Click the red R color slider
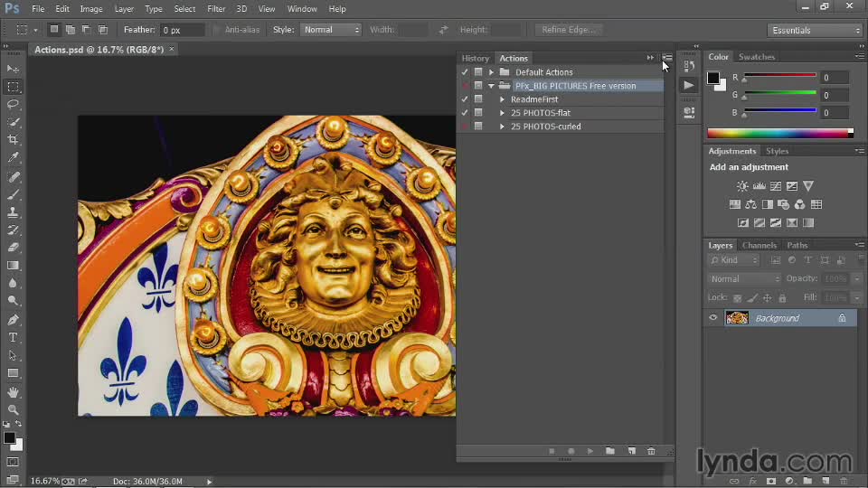This screenshot has height=488, width=868. [780, 75]
